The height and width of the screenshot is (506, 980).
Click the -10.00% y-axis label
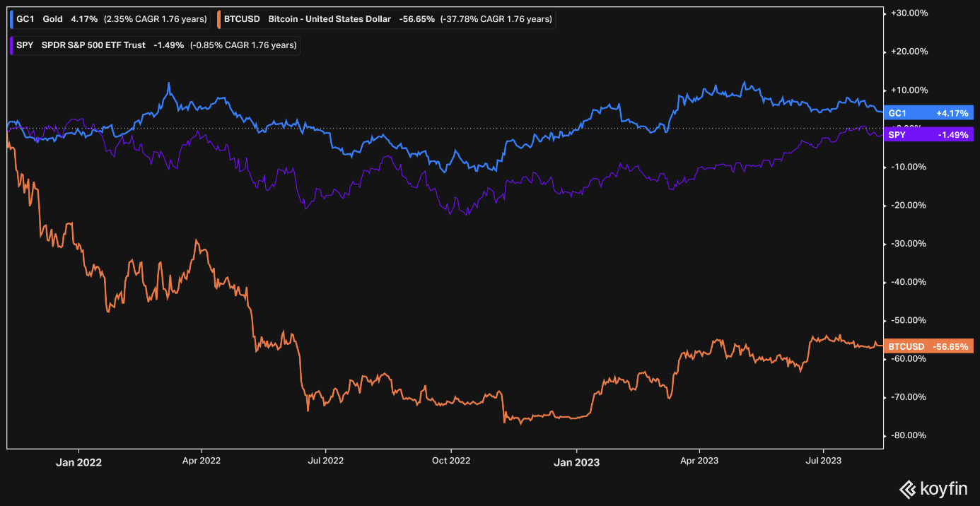(x=909, y=167)
